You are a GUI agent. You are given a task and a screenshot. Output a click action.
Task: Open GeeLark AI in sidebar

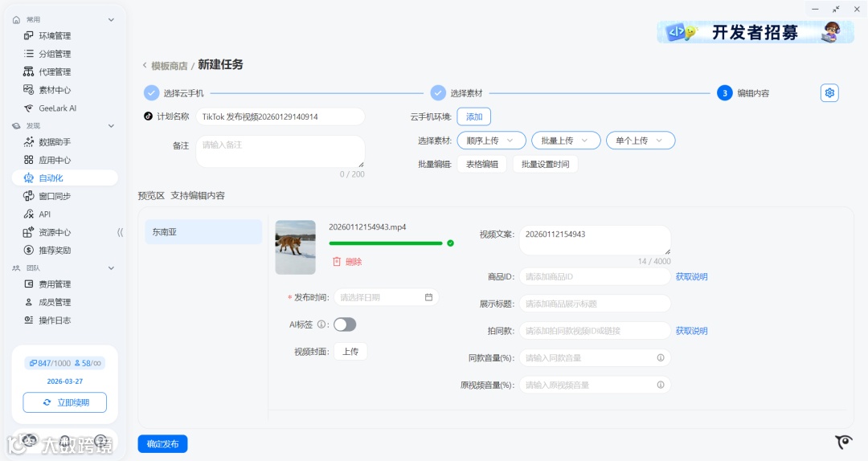[50, 108]
